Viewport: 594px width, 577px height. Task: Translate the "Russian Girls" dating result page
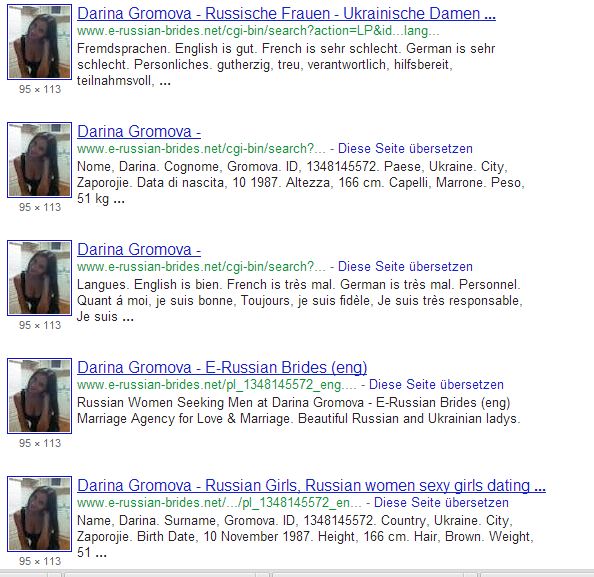click(x=441, y=503)
